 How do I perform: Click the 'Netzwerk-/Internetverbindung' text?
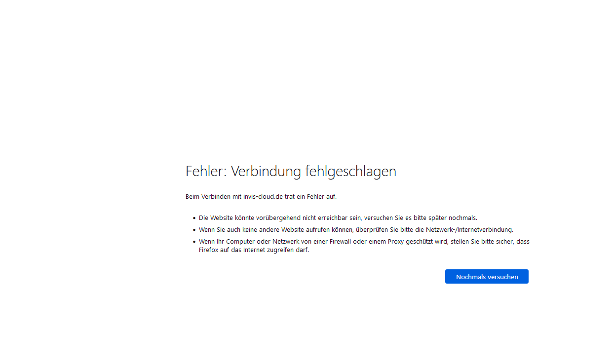(x=469, y=229)
